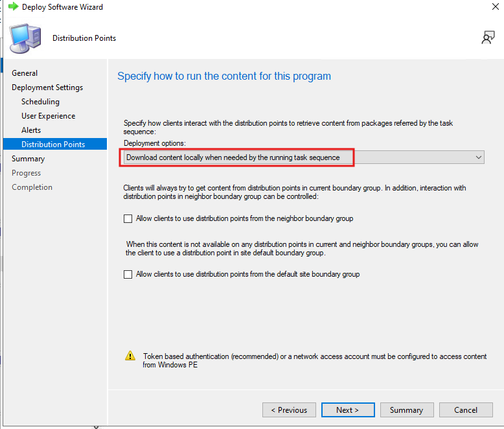The image size is (504, 429).
Task: Go to the General wizard page
Action: [25, 73]
